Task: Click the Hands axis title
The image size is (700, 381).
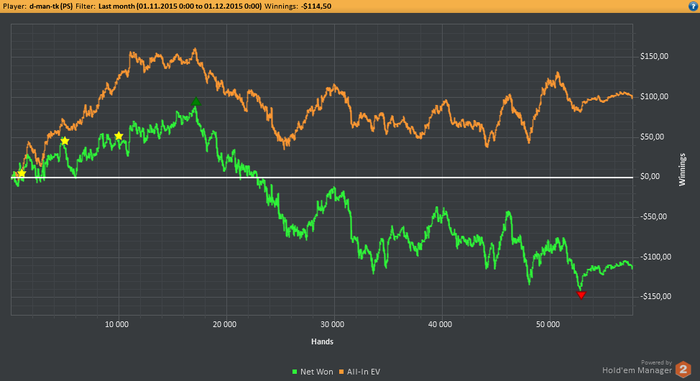Action: coord(322,342)
